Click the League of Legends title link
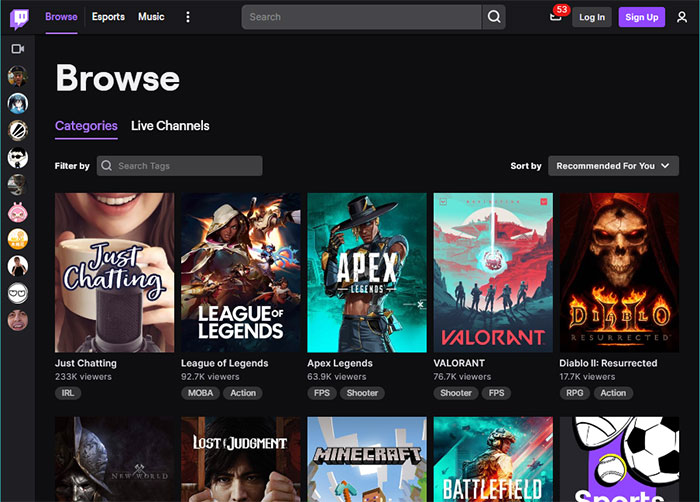700x502 pixels. (225, 363)
